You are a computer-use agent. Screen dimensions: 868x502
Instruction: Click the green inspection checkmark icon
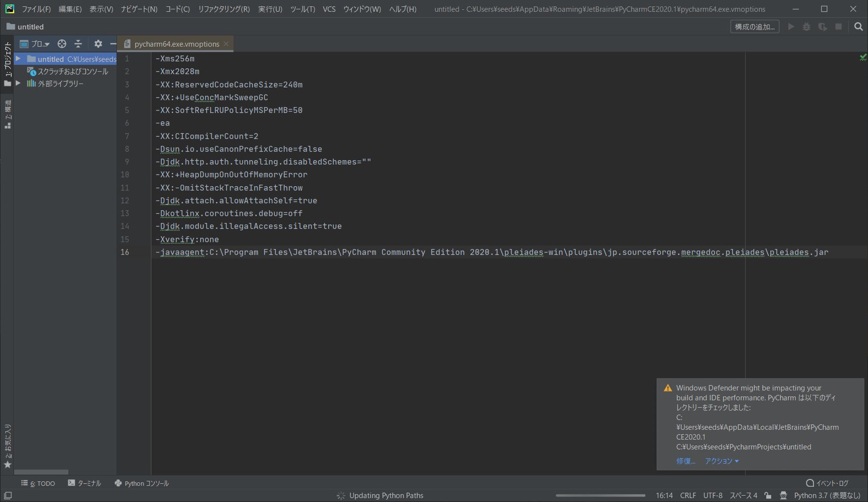tap(863, 57)
